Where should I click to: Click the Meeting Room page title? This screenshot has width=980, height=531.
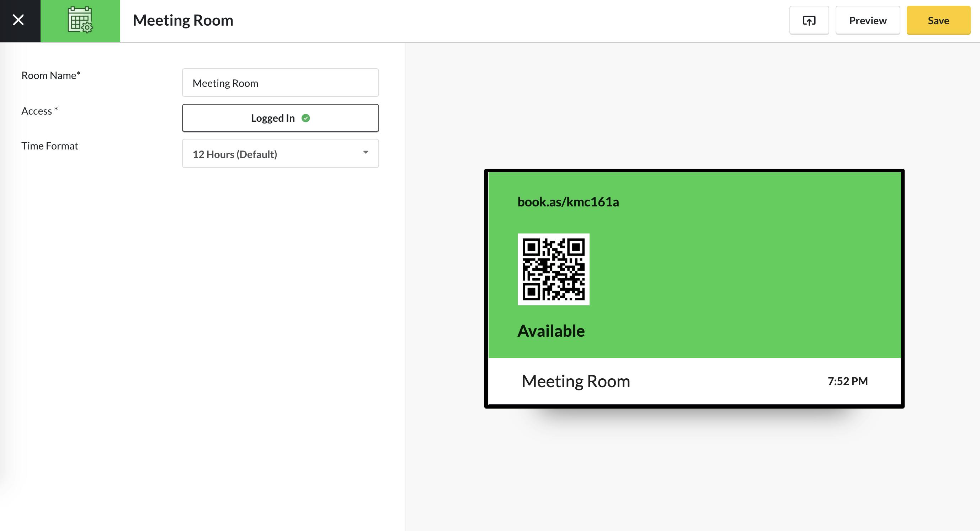coord(183,20)
